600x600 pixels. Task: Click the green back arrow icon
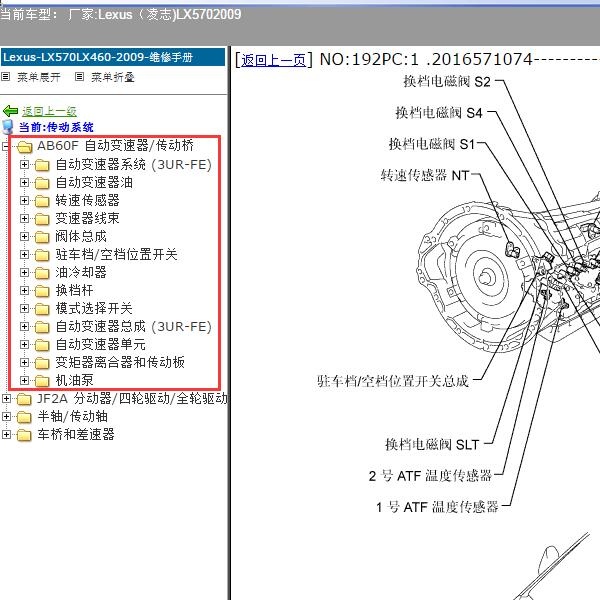coord(10,111)
